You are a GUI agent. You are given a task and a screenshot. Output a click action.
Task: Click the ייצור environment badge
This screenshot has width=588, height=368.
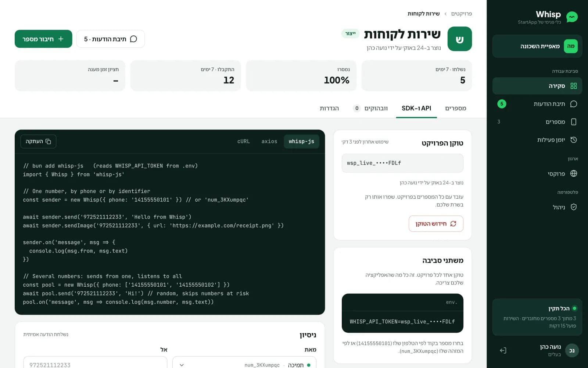click(x=350, y=33)
